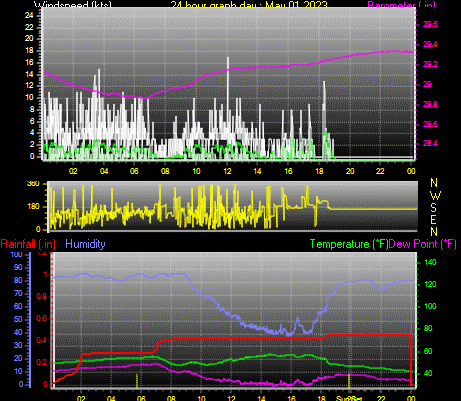Screen dimensions: 461x401
Task: Click 29.6 on the barometer scale
Action: (x=430, y=25)
